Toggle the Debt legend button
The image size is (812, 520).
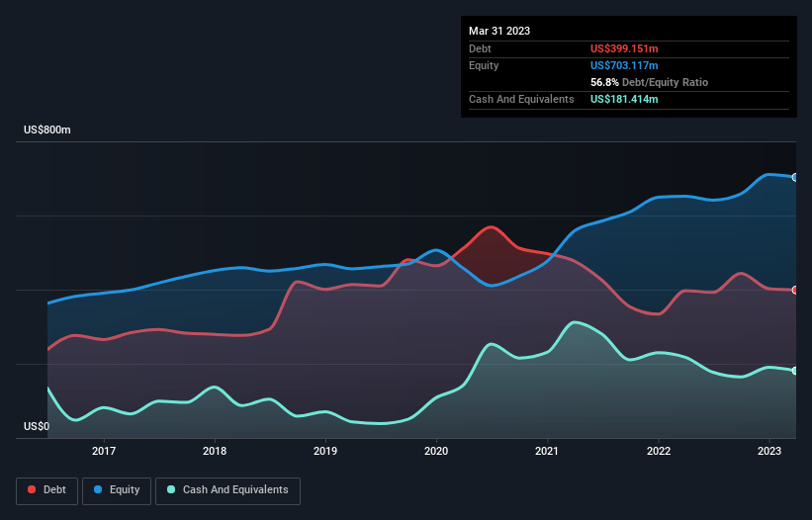click(x=47, y=490)
